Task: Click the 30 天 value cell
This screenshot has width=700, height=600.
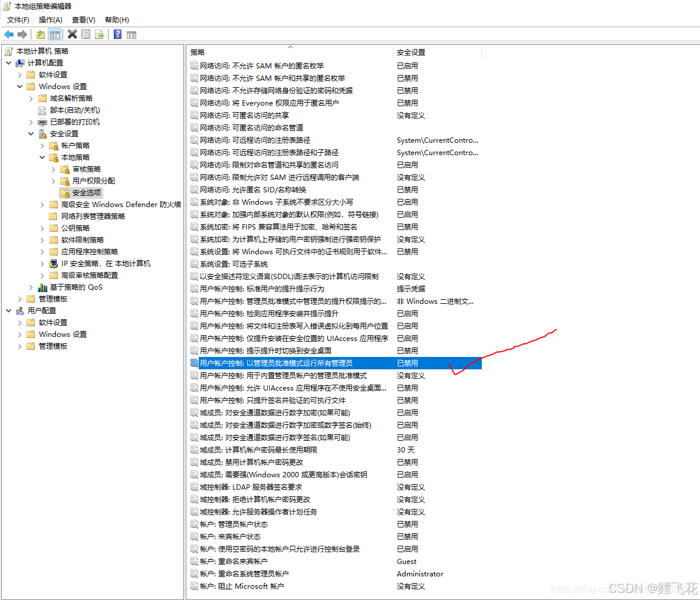Action: pyautogui.click(x=406, y=450)
